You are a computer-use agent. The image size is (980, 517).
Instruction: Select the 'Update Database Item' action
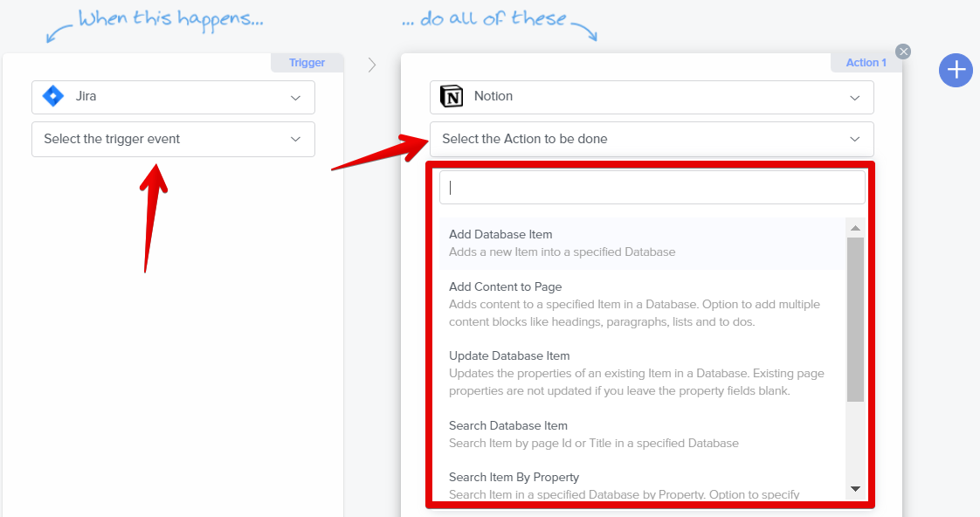tap(508, 355)
